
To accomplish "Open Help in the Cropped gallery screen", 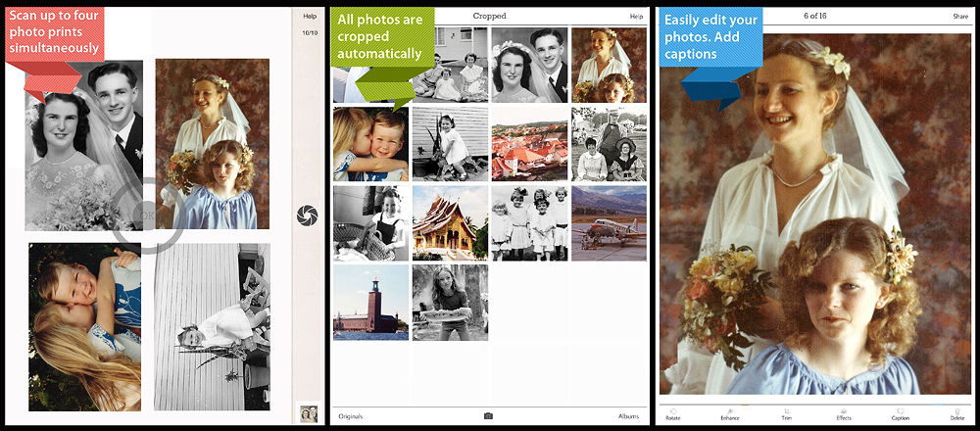I will point(636,17).
